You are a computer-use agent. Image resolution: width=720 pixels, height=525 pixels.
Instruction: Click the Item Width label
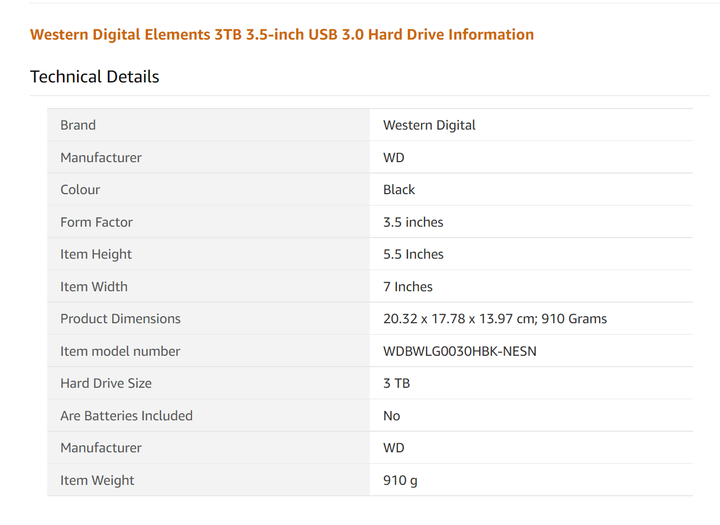tap(94, 287)
